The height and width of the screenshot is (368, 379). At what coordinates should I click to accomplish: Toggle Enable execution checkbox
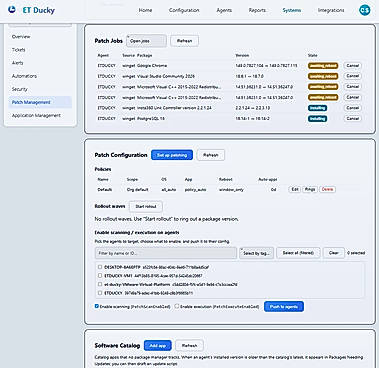point(177,306)
